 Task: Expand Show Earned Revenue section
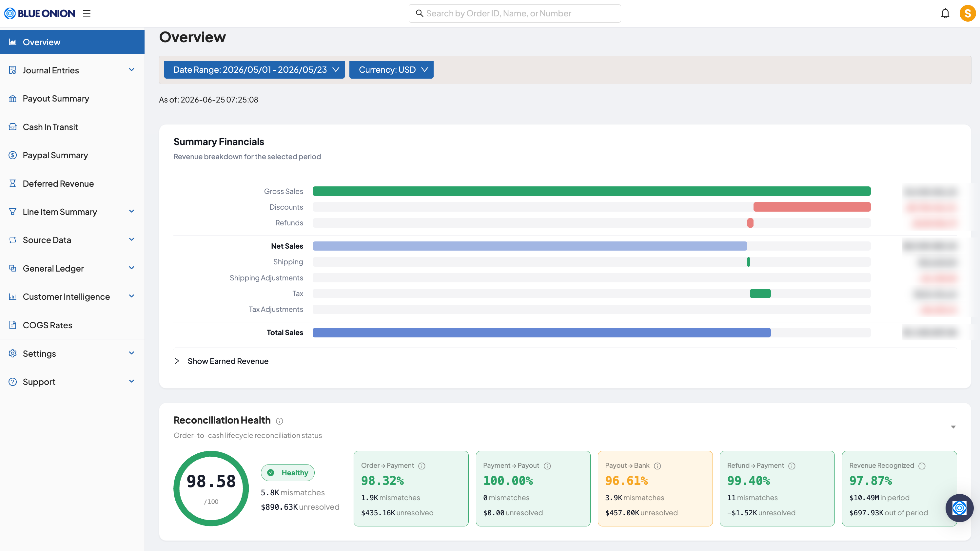pos(222,361)
